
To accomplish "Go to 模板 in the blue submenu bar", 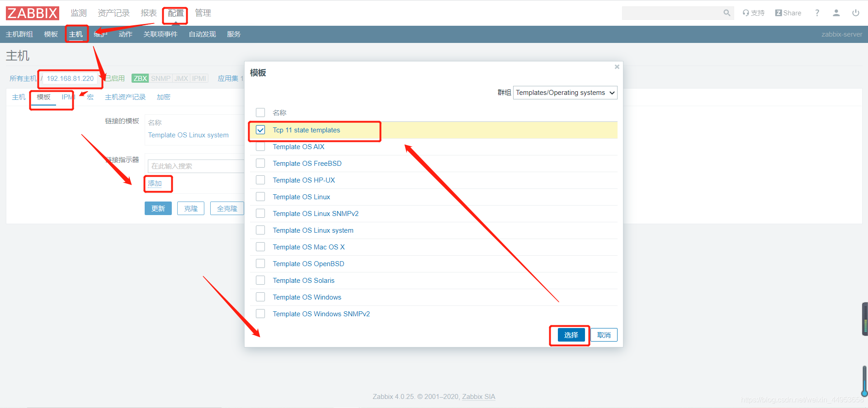I will pyautogui.click(x=51, y=34).
